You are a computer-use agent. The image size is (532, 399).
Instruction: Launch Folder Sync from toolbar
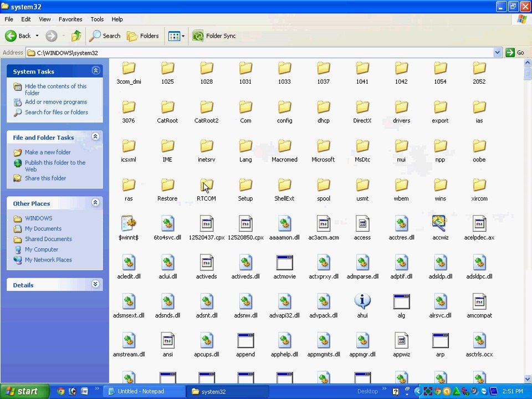pyautogui.click(x=214, y=35)
